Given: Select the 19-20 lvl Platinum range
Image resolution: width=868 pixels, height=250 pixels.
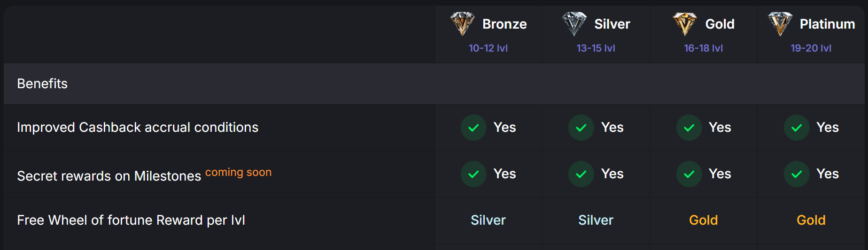Looking at the screenshot, I should (811, 48).
